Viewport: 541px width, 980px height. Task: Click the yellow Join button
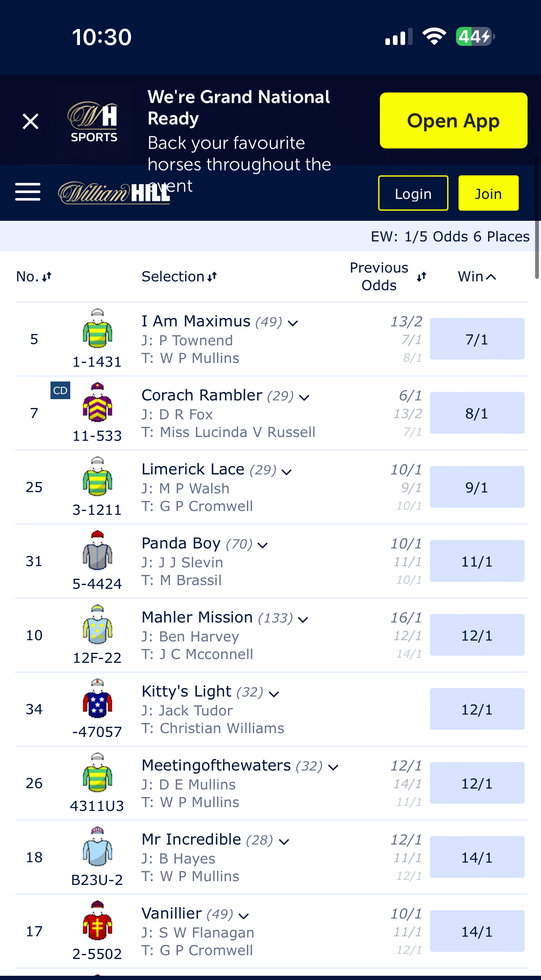[488, 193]
